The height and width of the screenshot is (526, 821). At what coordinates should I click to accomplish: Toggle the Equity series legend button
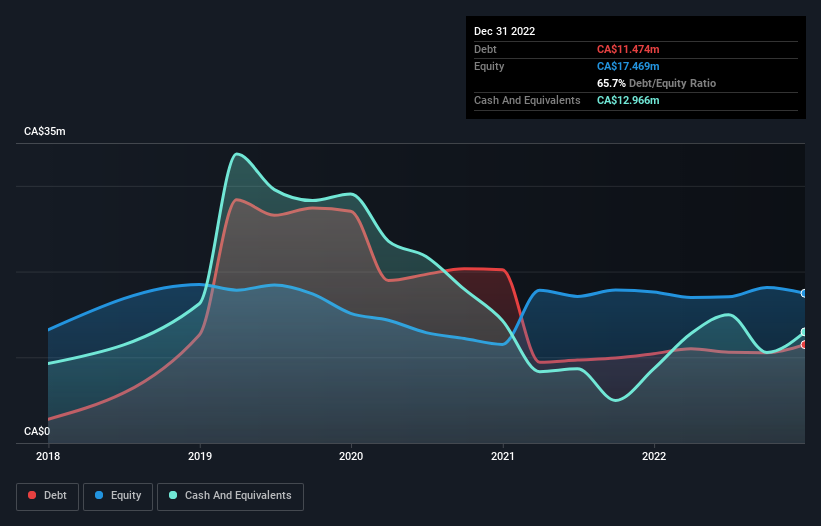coord(118,496)
